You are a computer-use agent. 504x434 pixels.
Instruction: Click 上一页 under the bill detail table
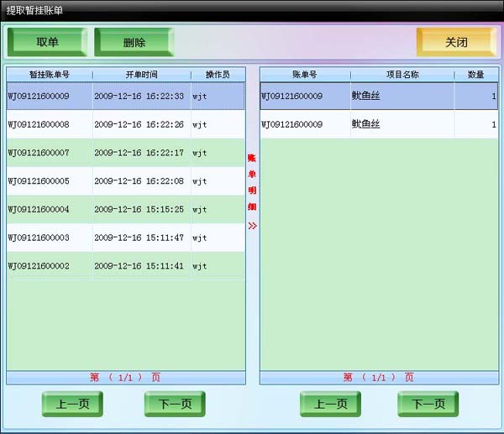pos(330,404)
